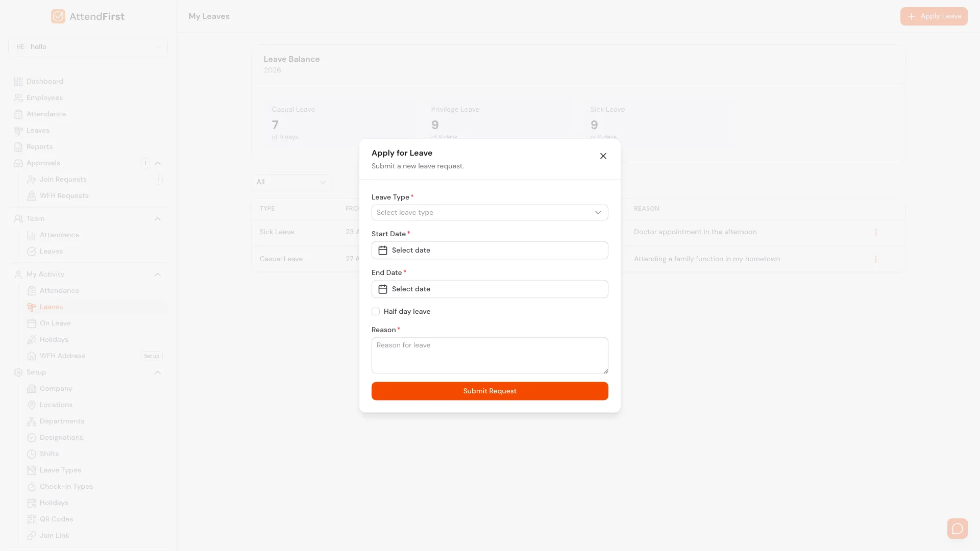The height and width of the screenshot is (551, 980).
Task: Click the End Date calendar icon
Action: pyautogui.click(x=382, y=289)
